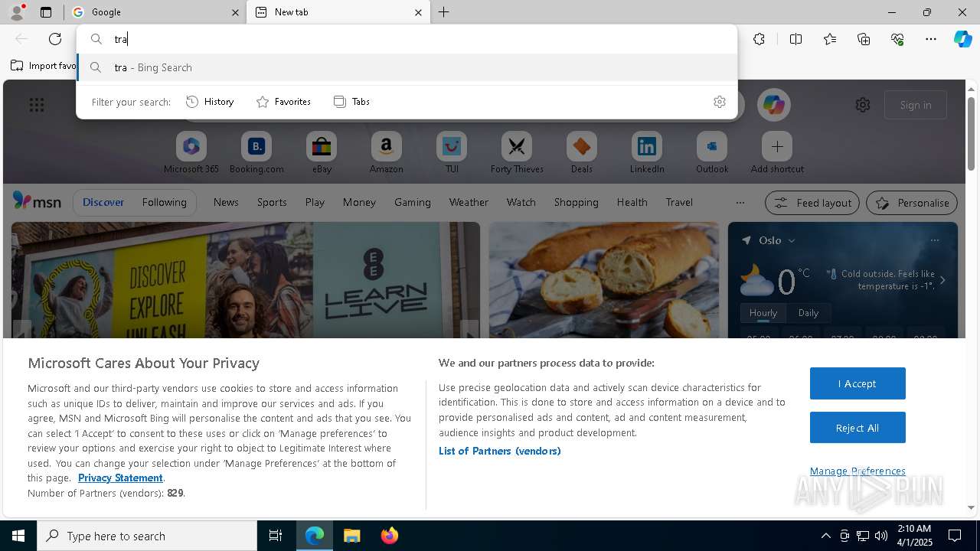Close the New tab tab
The height and width of the screenshot is (551, 980).
point(418,12)
